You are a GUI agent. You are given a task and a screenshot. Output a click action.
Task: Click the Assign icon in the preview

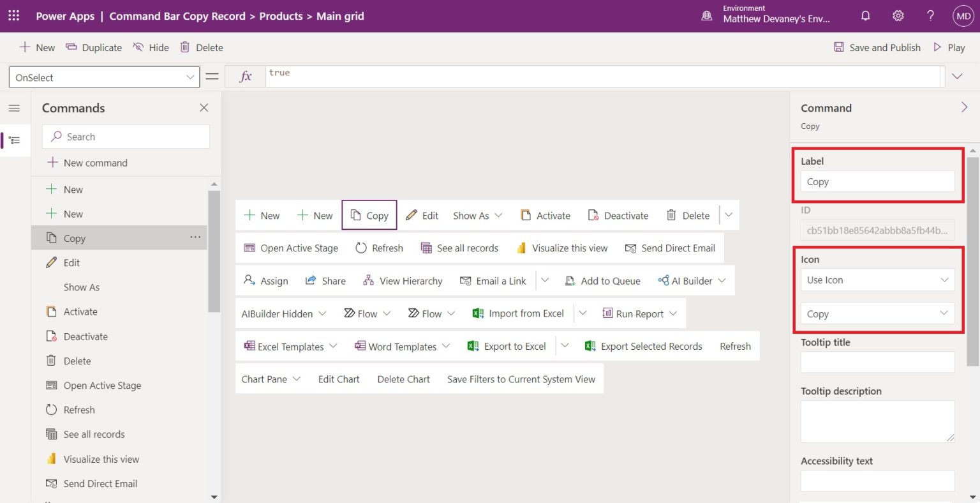pos(248,280)
